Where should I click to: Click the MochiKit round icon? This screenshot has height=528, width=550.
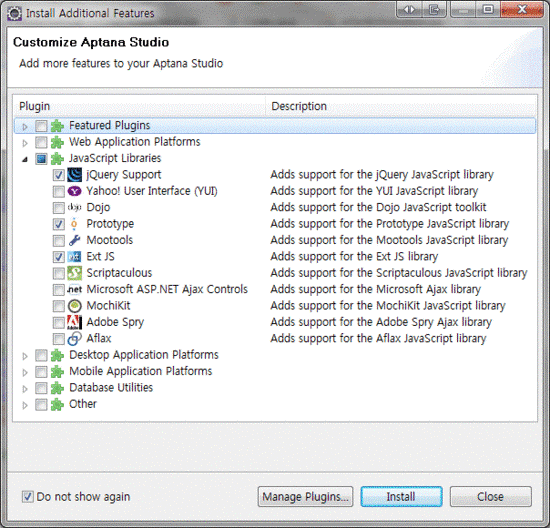tap(74, 306)
